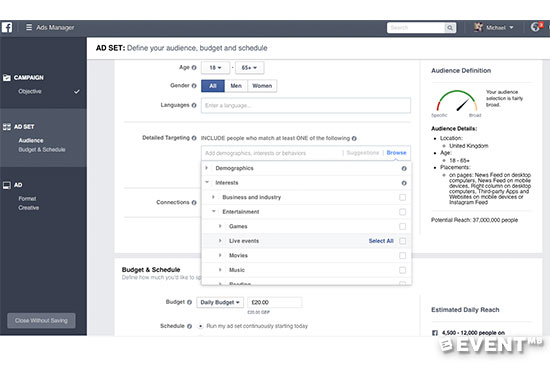Set gender to Women

coord(262,86)
